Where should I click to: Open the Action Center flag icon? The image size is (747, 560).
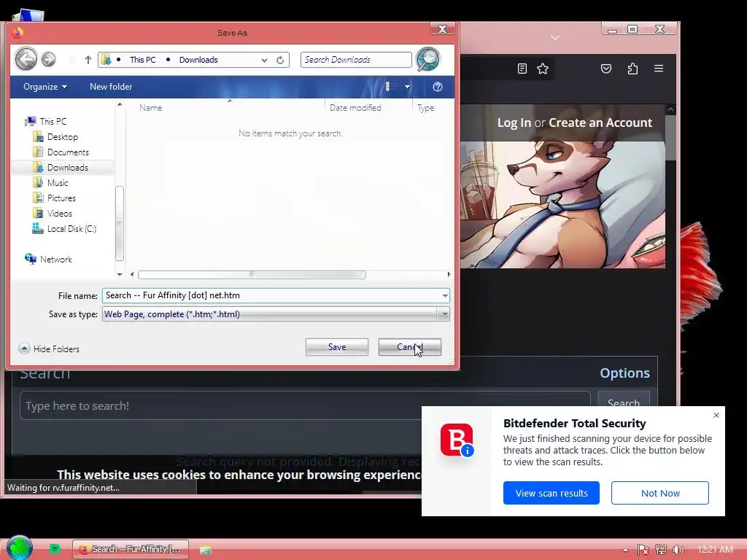643,550
